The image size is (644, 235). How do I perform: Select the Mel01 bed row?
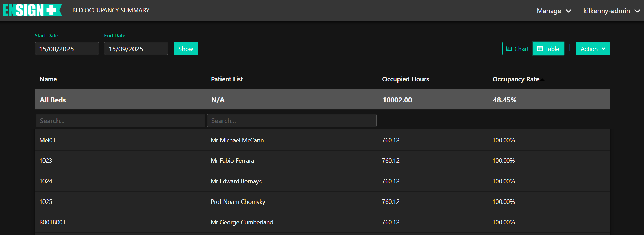pos(48,140)
